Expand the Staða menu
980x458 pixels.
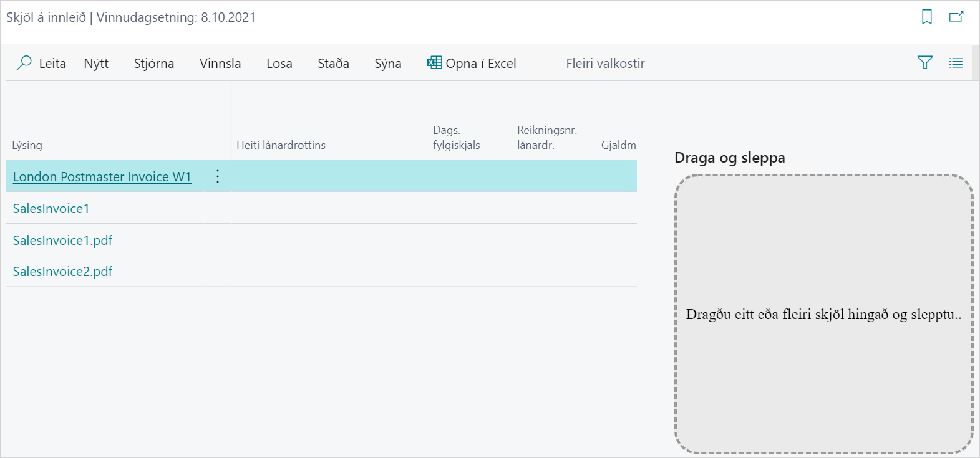(x=333, y=64)
